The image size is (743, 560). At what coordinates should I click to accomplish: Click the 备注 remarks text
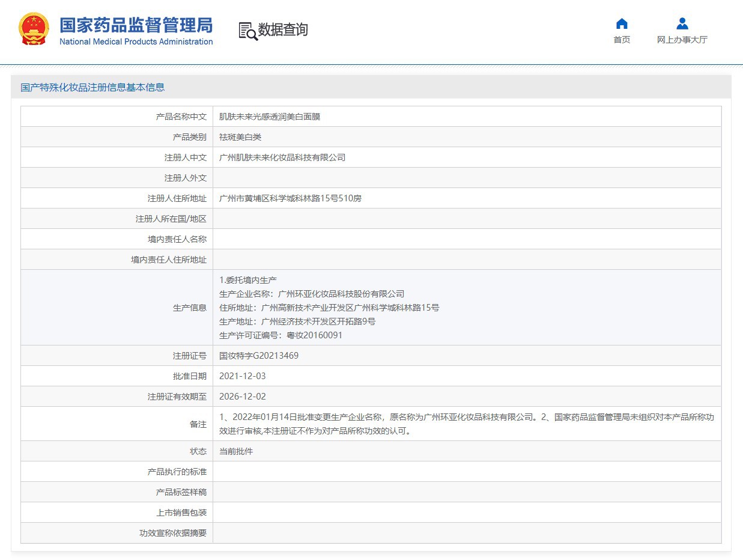tap(466, 424)
